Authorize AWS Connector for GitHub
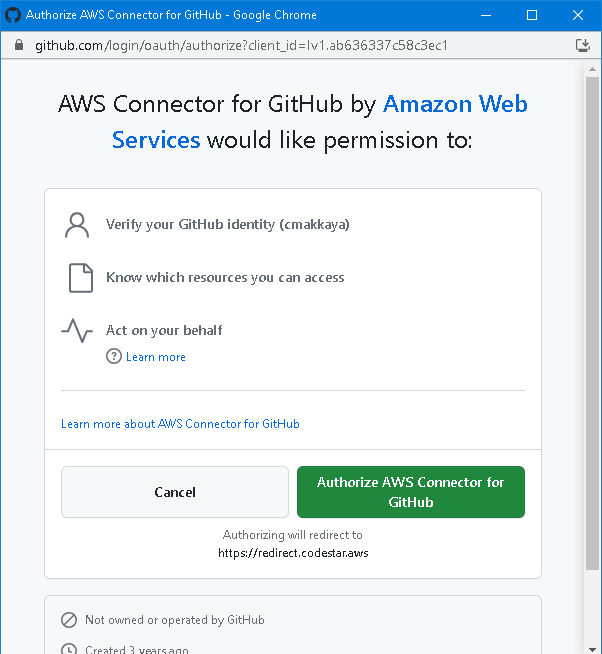602x654 pixels. click(411, 492)
